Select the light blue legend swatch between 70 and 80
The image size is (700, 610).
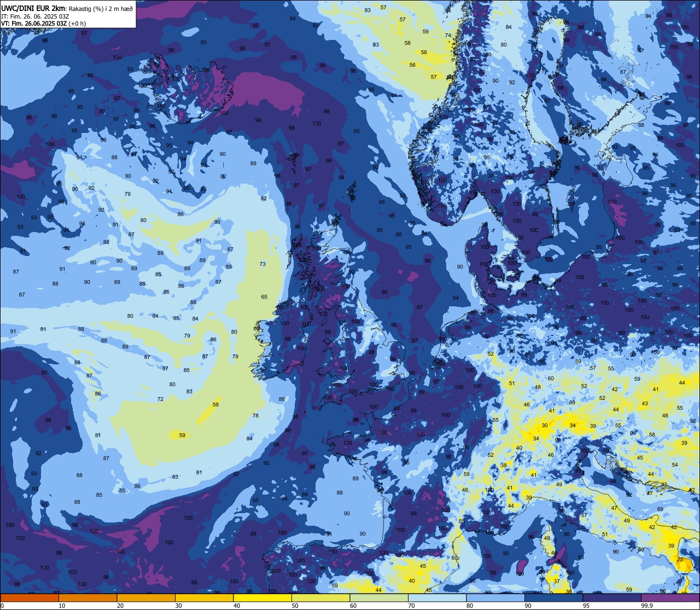[x=437, y=597]
